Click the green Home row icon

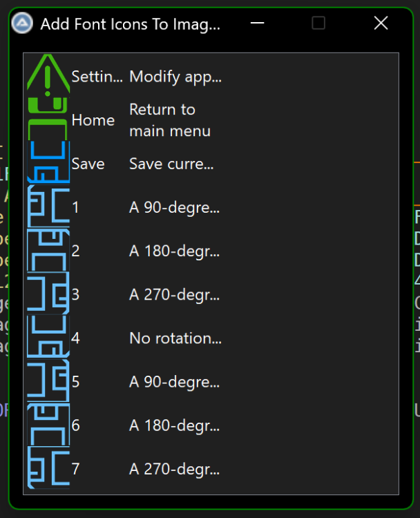[x=48, y=120]
